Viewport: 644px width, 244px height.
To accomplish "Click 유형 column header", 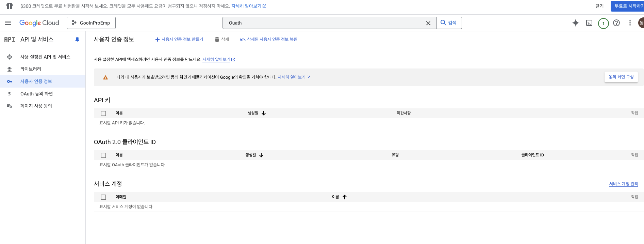I will coord(395,155).
